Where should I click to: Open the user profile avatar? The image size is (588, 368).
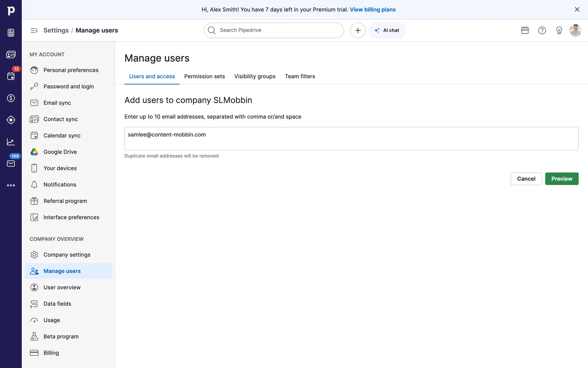(x=575, y=30)
